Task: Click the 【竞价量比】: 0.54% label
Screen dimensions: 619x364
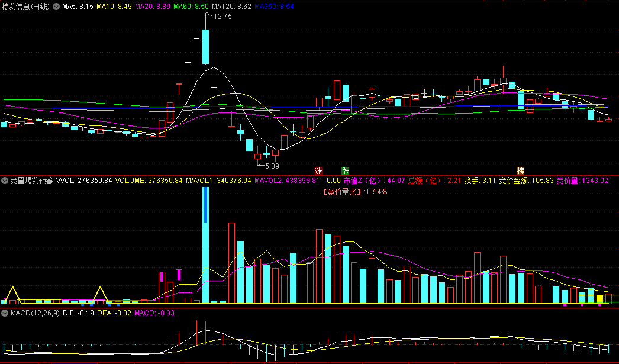Action: (x=354, y=192)
